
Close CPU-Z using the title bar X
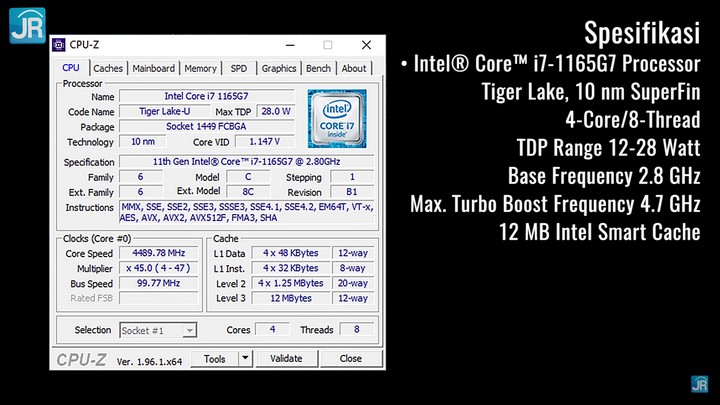[x=364, y=44]
